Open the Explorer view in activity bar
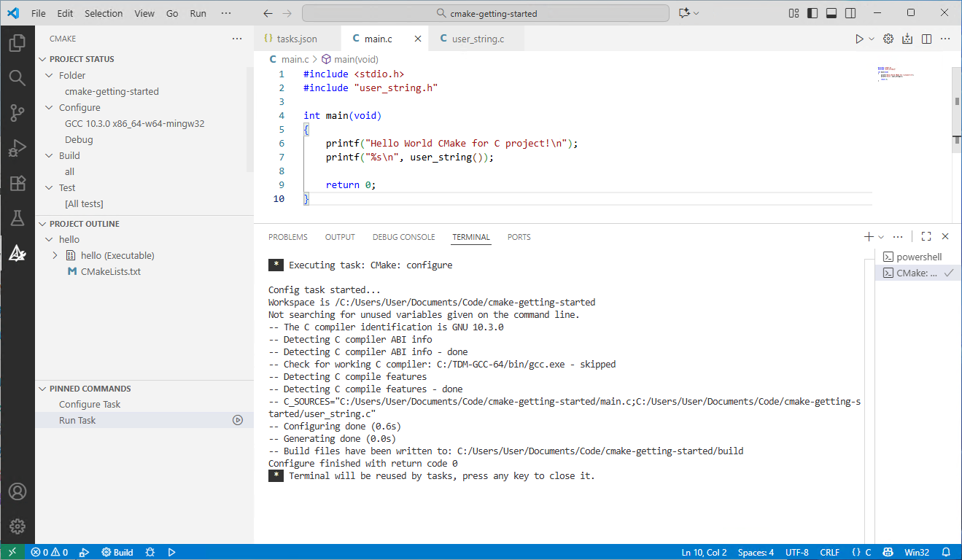 [x=18, y=43]
